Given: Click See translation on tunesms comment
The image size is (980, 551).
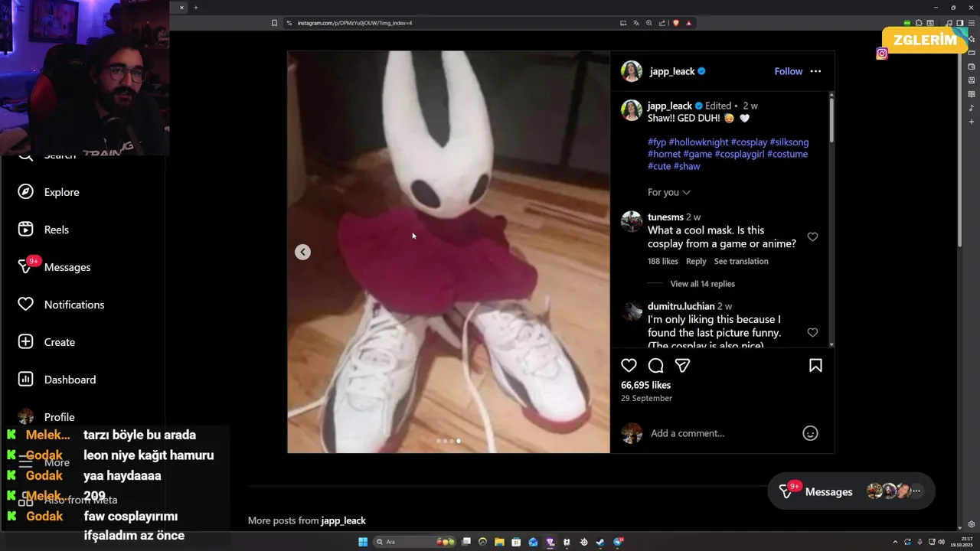Looking at the screenshot, I should click(x=741, y=262).
